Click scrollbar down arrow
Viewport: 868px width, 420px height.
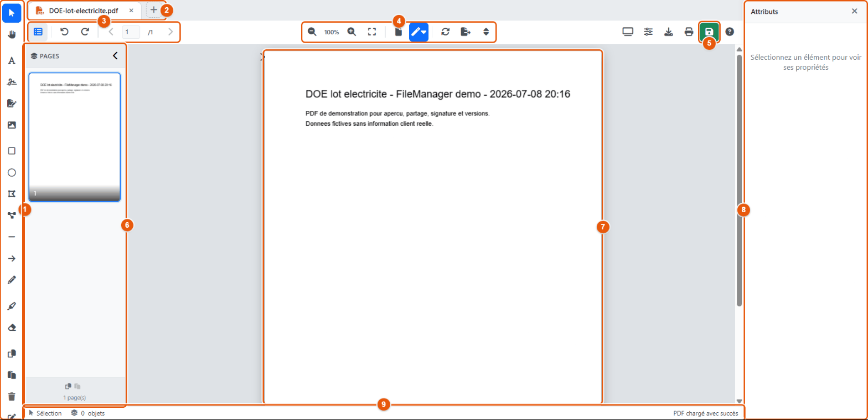[739, 401]
